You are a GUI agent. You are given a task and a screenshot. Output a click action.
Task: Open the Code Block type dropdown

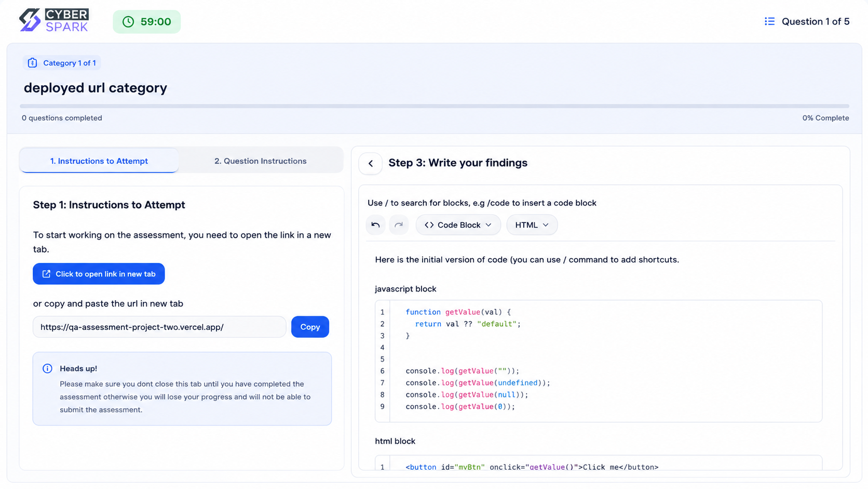[x=458, y=225]
